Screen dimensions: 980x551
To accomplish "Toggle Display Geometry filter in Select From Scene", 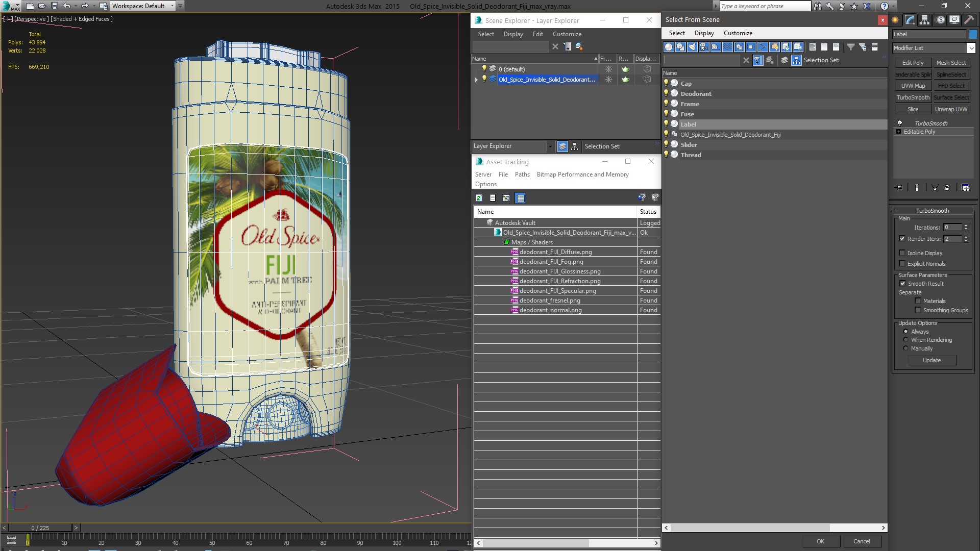I will 669,47.
